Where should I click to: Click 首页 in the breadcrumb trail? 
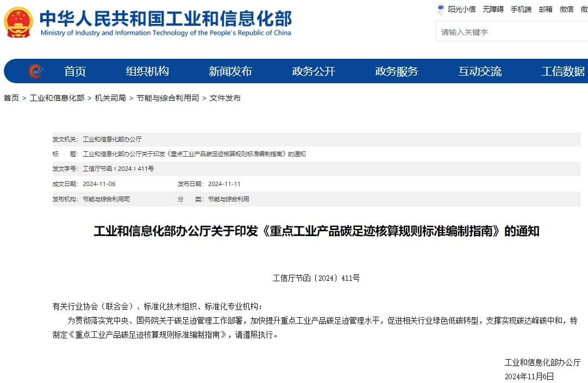point(11,98)
